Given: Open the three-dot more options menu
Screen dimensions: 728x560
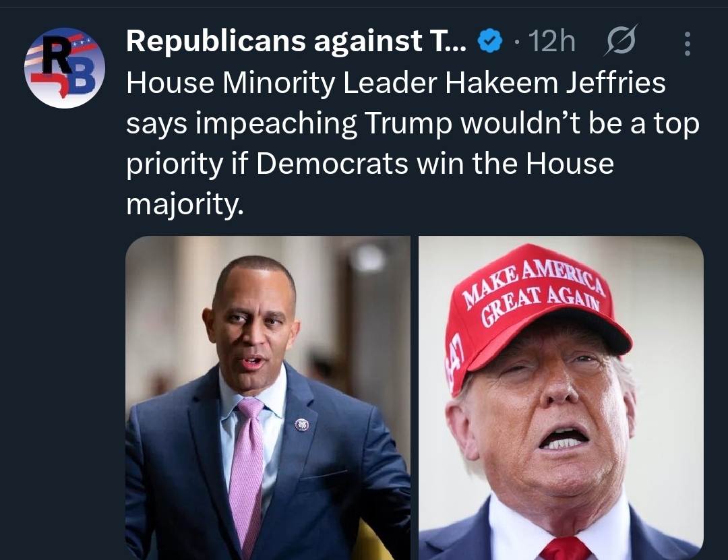Looking at the screenshot, I should click(688, 44).
